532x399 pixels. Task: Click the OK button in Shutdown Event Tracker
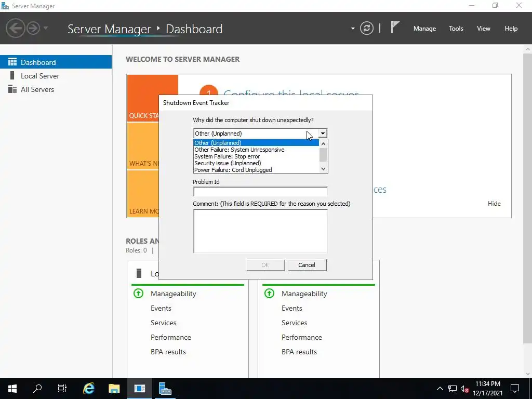(265, 265)
